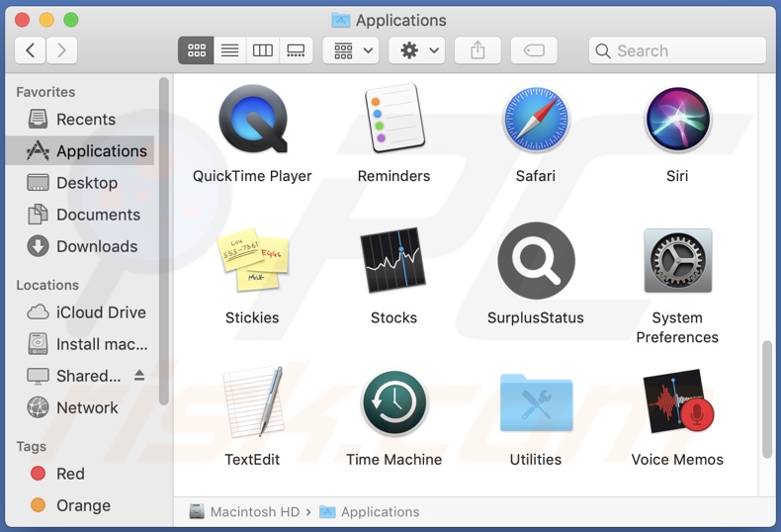Eject the Shared... volume

(139, 376)
